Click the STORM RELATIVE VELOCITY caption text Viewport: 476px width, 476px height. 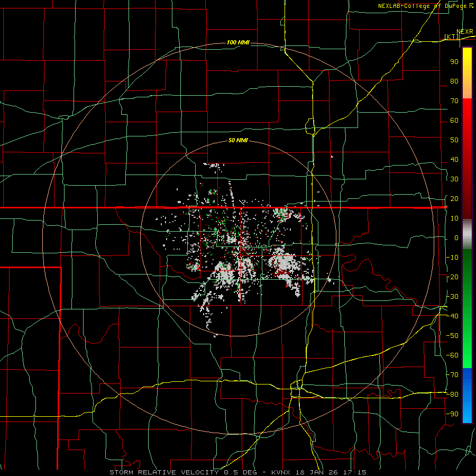click(x=164, y=472)
